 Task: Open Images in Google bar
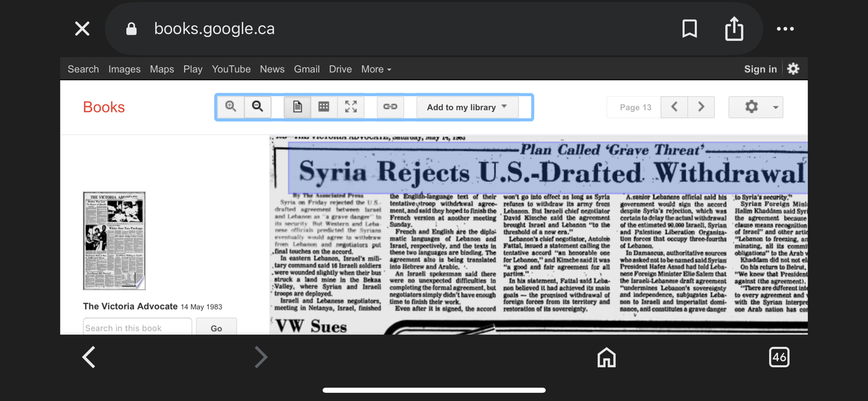pos(125,69)
